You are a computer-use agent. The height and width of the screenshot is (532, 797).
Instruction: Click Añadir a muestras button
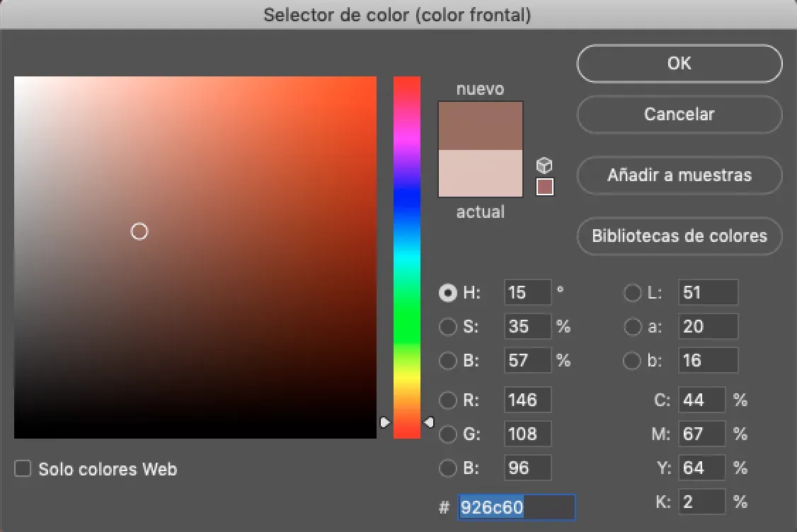(679, 175)
